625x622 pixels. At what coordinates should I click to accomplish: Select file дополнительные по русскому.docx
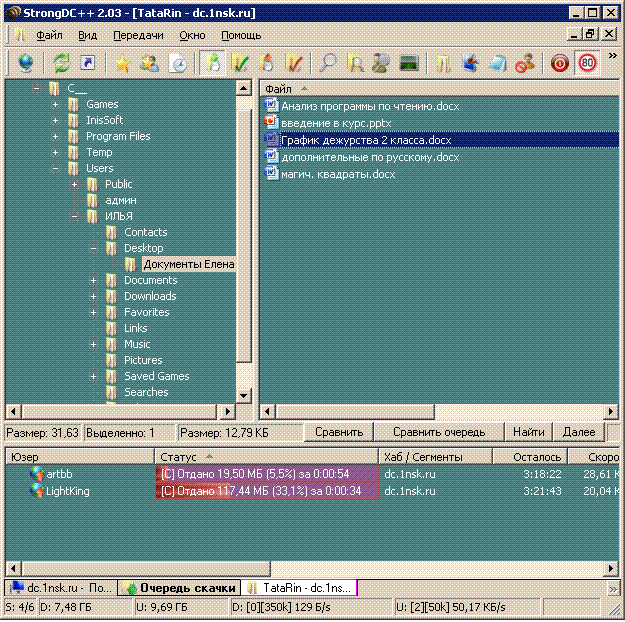pos(370,157)
